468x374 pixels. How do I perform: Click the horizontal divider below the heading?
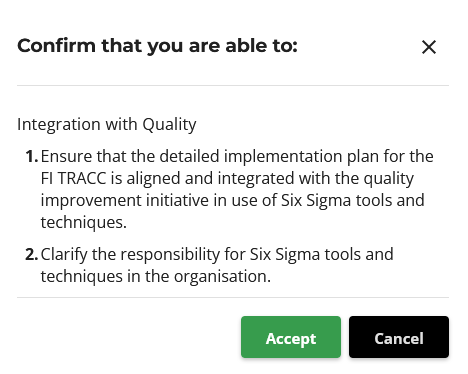coord(233,85)
